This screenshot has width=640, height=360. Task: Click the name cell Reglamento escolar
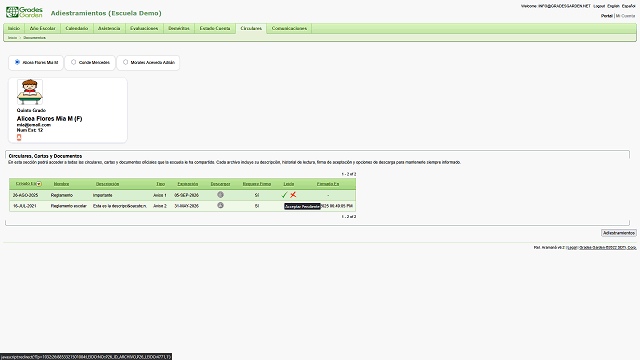tap(69, 206)
